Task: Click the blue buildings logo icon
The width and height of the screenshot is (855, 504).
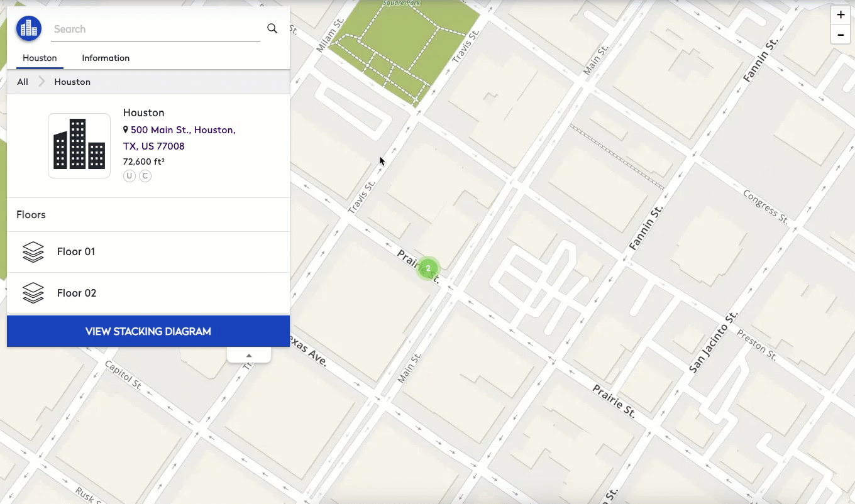Action: 29,28
